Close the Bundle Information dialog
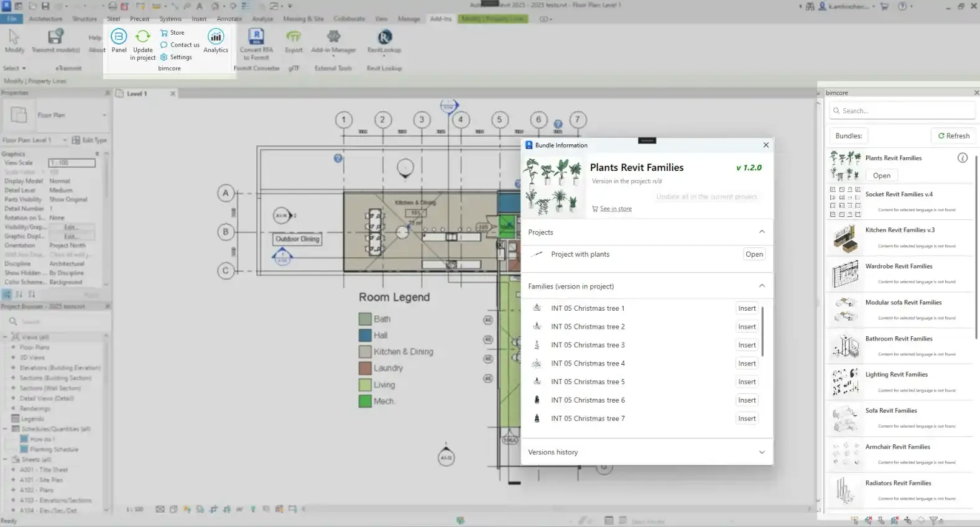This screenshot has height=527, width=980. [766, 145]
